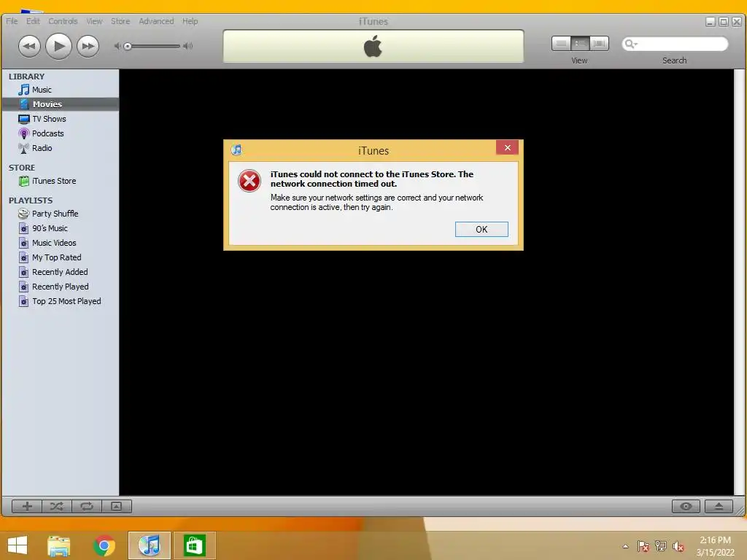Click the iTunes taskbar icon
This screenshot has width=747, height=560.
(x=149, y=545)
